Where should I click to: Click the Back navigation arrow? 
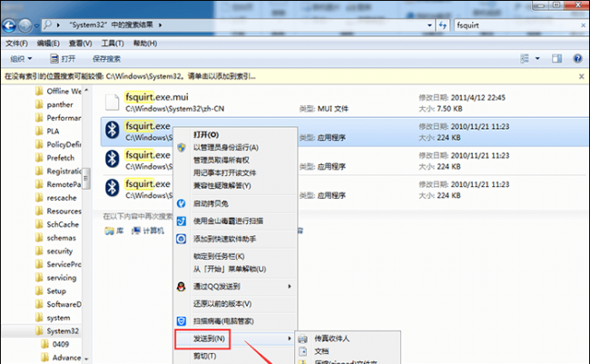click(9, 25)
